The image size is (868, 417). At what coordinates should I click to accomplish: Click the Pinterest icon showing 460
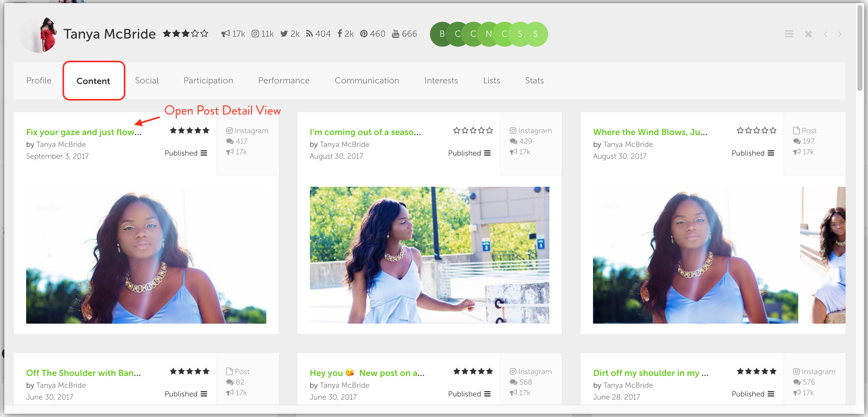click(364, 34)
